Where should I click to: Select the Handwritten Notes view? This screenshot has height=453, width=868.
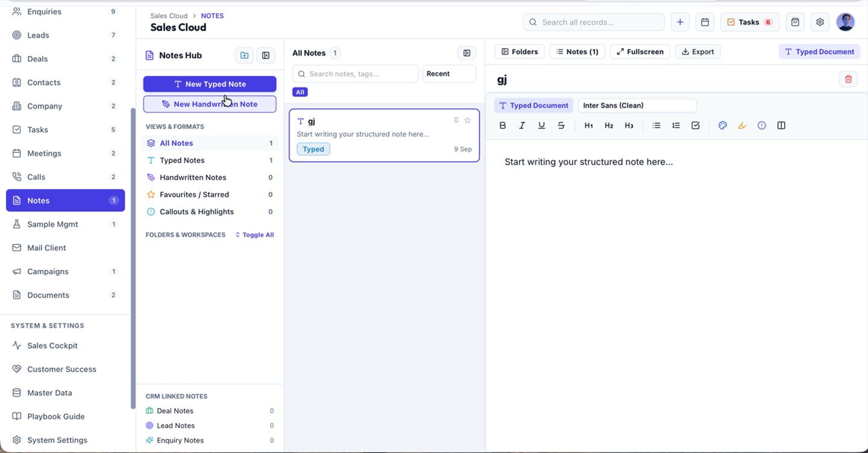[210, 177]
